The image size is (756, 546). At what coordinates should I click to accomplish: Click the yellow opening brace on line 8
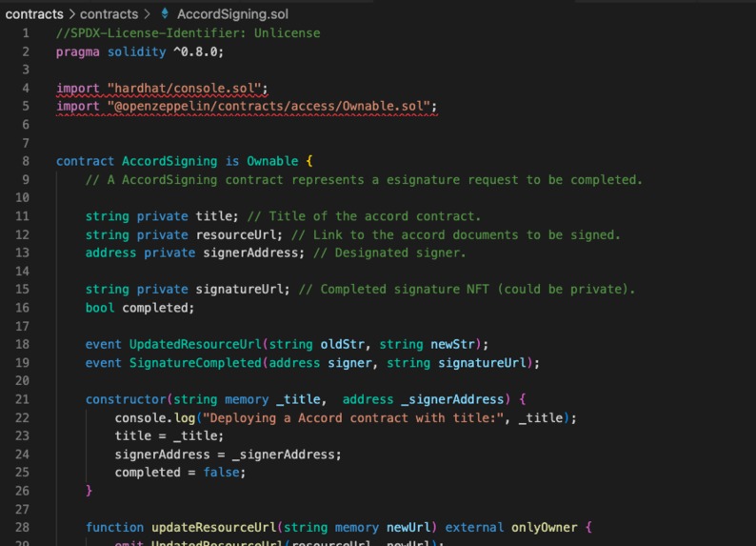tap(309, 161)
